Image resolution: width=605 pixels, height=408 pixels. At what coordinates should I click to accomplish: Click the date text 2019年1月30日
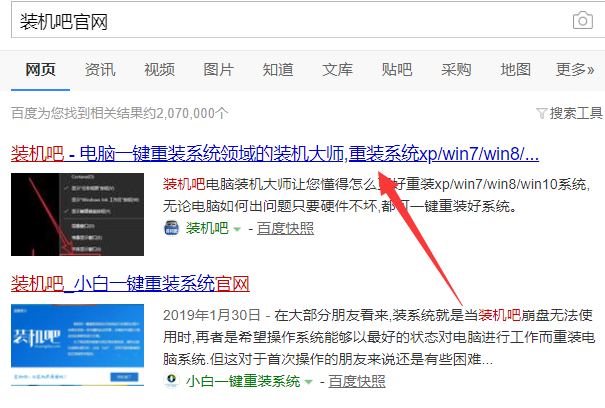click(211, 315)
